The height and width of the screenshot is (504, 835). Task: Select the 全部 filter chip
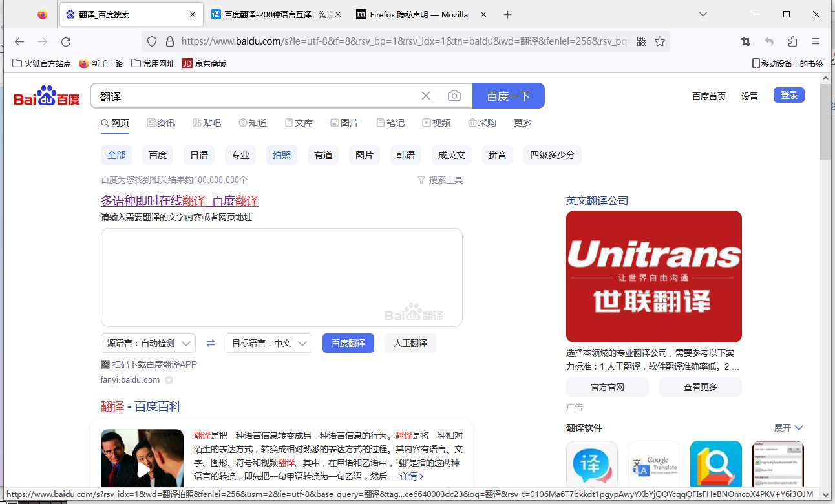116,155
